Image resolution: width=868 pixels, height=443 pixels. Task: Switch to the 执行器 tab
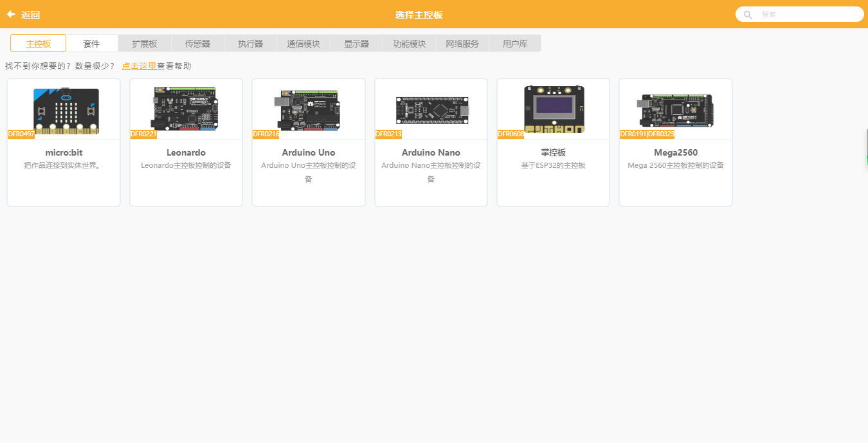(251, 44)
